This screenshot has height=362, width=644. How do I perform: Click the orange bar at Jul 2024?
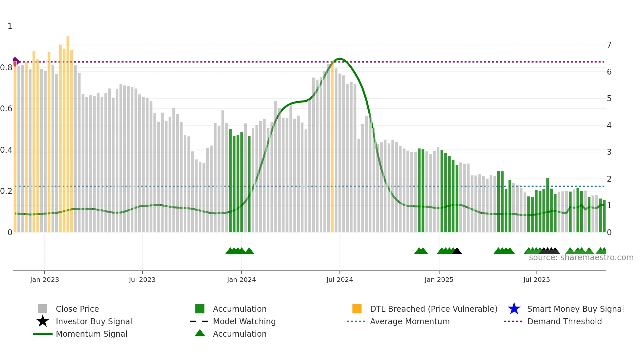[332, 148]
